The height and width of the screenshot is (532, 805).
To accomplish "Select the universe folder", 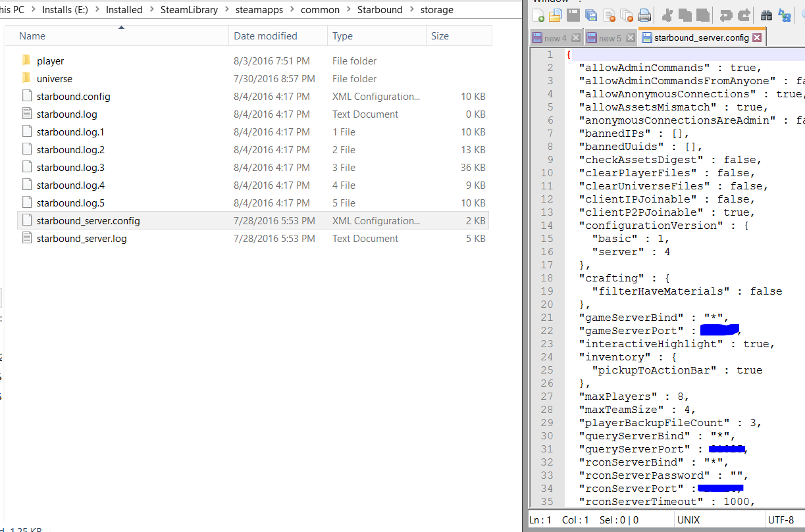I will pos(55,79).
